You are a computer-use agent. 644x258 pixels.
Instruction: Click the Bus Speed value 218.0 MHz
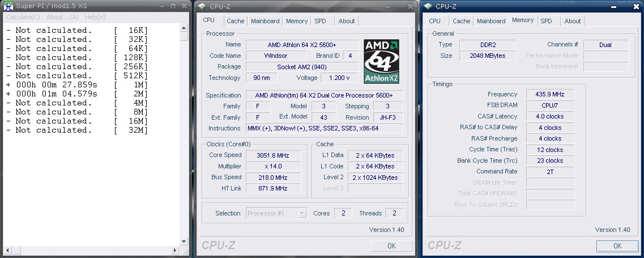272,177
